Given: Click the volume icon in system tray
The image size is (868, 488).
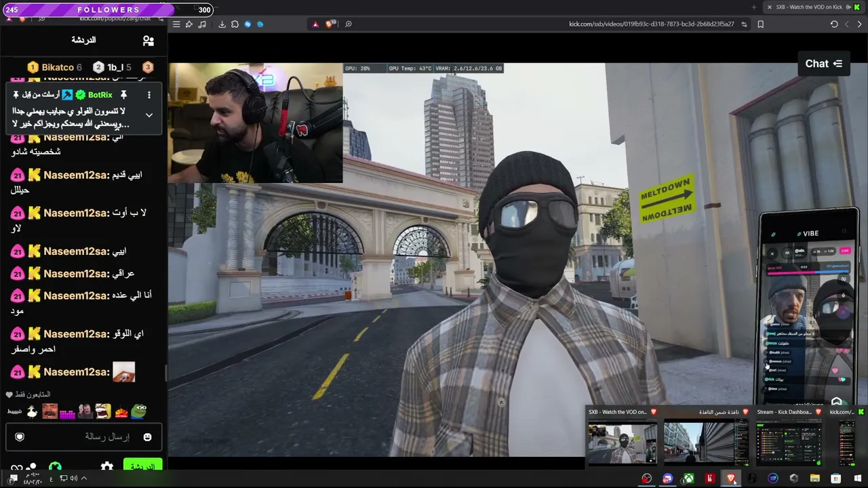Looking at the screenshot, I should tap(73, 478).
